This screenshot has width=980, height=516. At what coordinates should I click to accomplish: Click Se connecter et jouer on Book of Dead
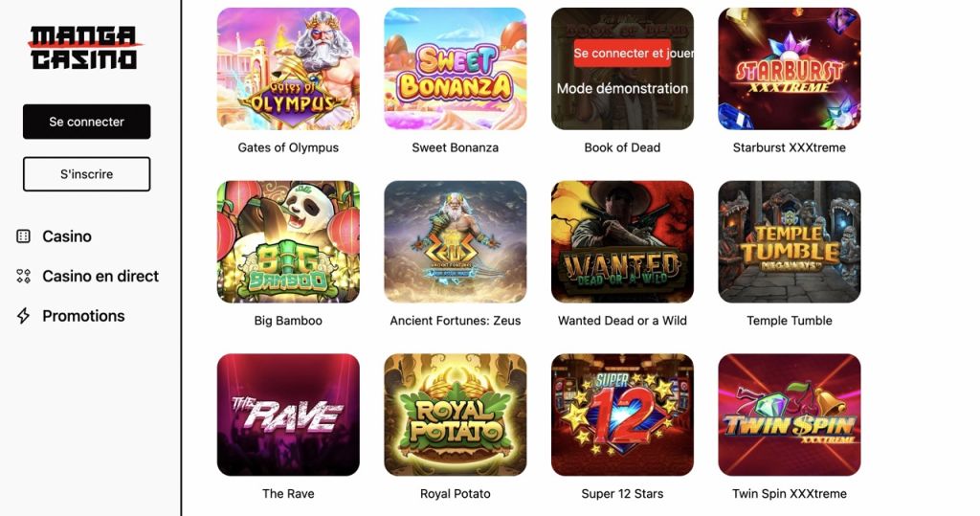click(633, 54)
